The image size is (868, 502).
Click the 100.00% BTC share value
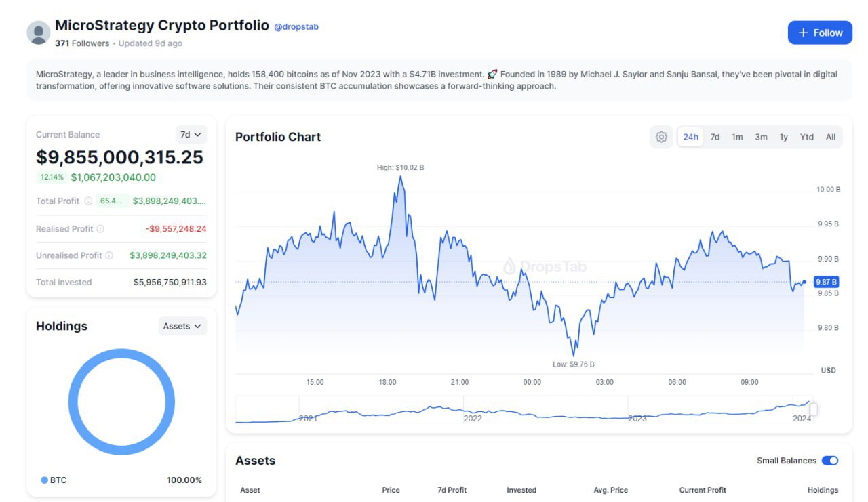pyautogui.click(x=184, y=480)
